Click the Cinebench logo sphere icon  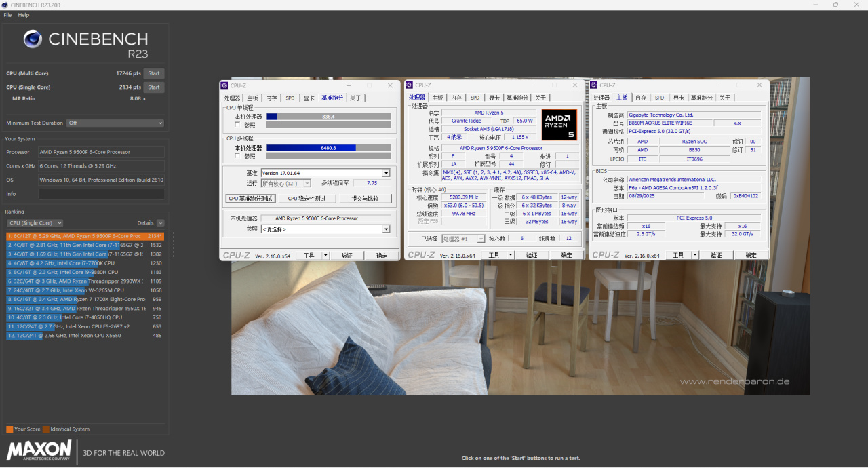(x=33, y=39)
